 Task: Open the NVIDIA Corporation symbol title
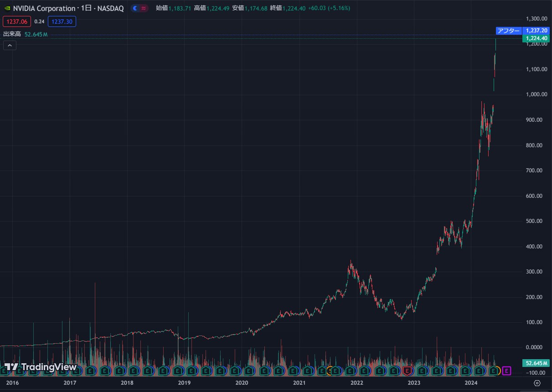68,9
